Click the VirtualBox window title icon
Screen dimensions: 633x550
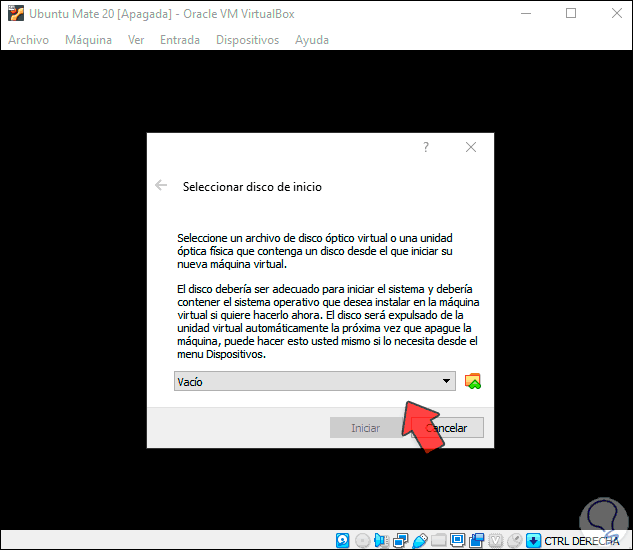16,13
